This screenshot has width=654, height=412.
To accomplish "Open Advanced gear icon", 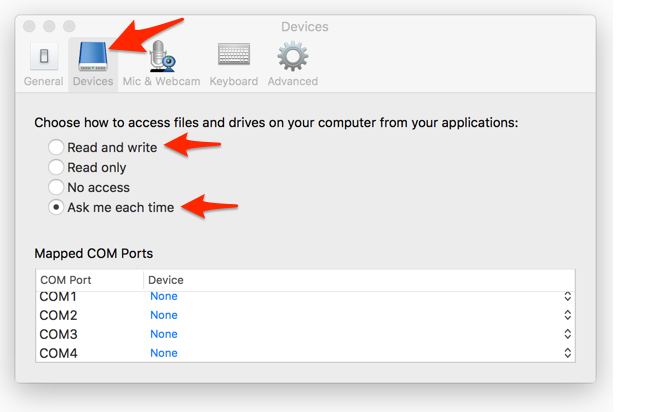I will pyautogui.click(x=293, y=57).
